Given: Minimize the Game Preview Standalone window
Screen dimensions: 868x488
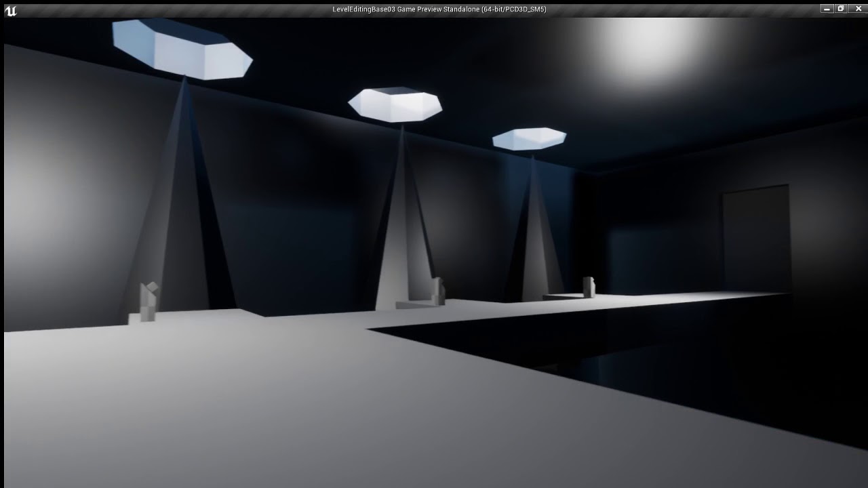Looking at the screenshot, I should point(826,9).
